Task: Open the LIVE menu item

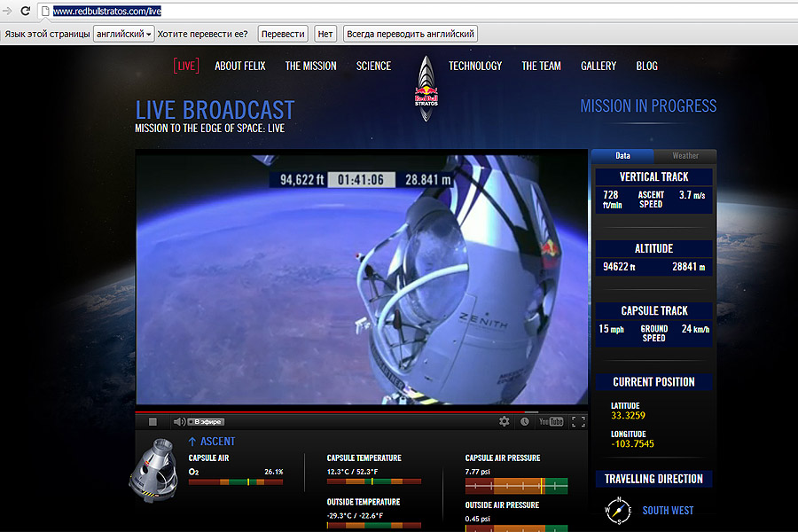Action: (186, 66)
